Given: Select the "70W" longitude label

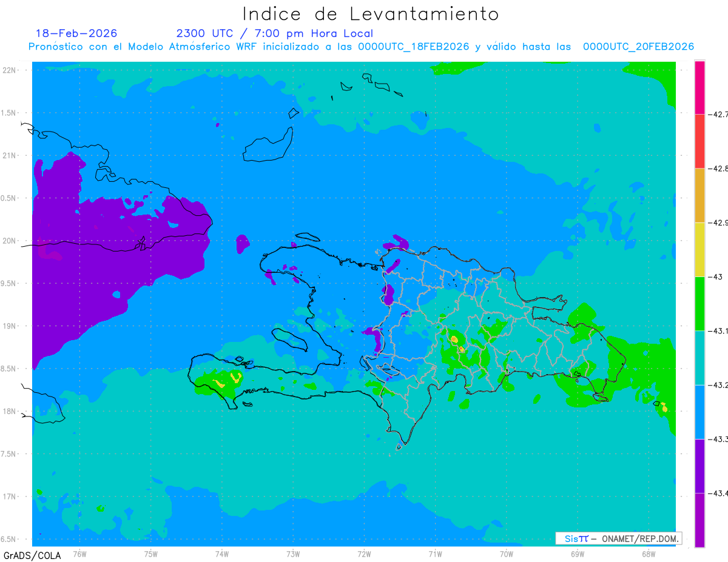Looking at the screenshot, I should click(506, 554).
